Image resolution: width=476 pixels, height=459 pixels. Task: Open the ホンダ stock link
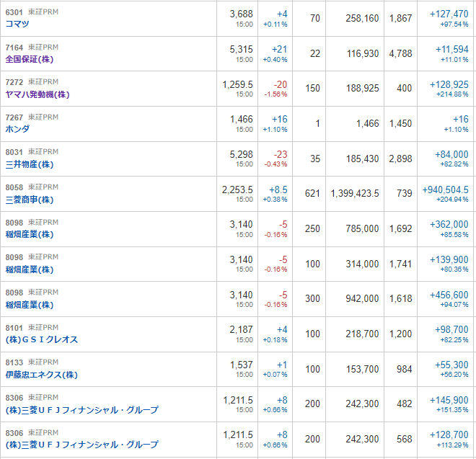click(17, 129)
